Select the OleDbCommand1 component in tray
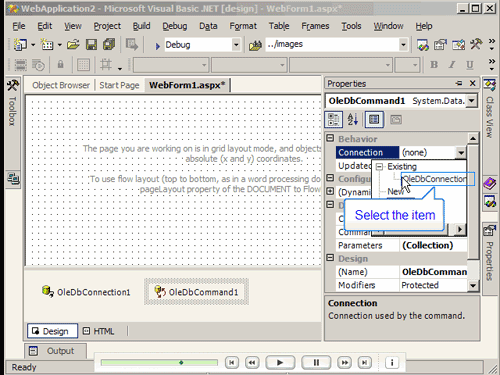Screen dimensions: 500x375 click(196, 292)
